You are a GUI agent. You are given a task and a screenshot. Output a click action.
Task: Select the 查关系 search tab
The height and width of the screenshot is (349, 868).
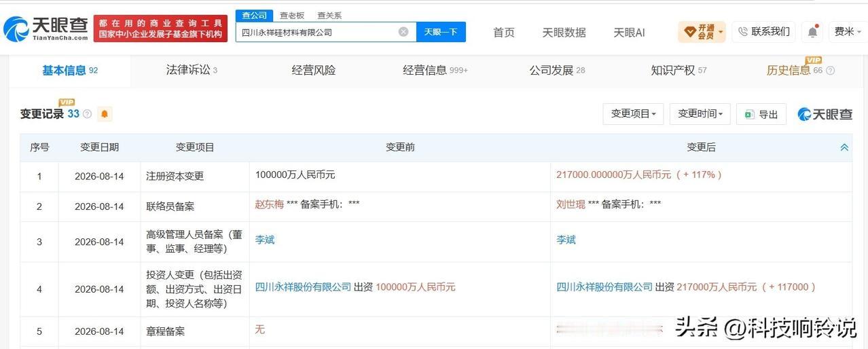329,15
